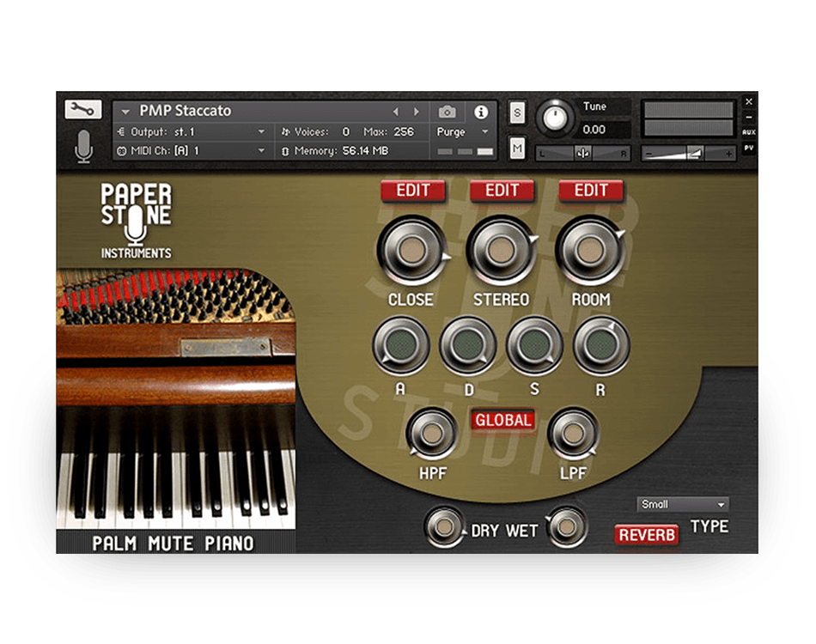Adjust the CLOSE mic volume knob

click(x=412, y=250)
